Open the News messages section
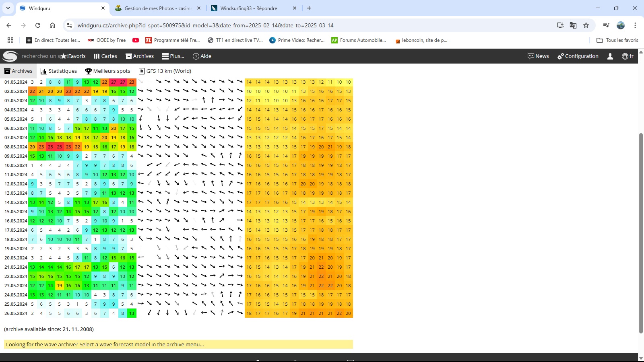Viewport: 644px width, 362px height. coord(538,56)
